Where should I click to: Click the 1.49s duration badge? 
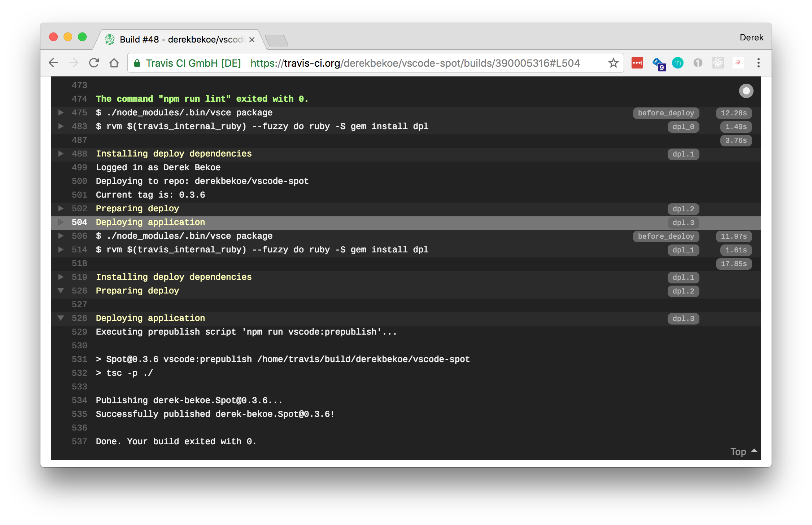coord(736,127)
